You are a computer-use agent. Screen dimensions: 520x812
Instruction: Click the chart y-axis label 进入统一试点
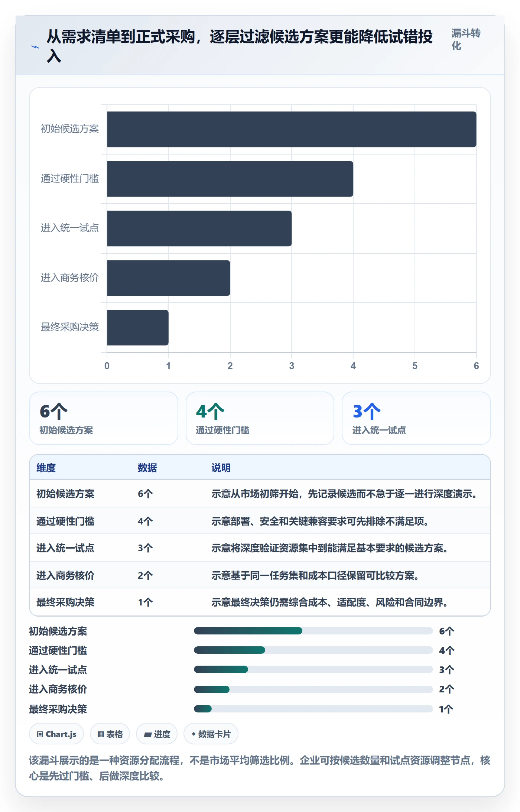click(x=70, y=228)
